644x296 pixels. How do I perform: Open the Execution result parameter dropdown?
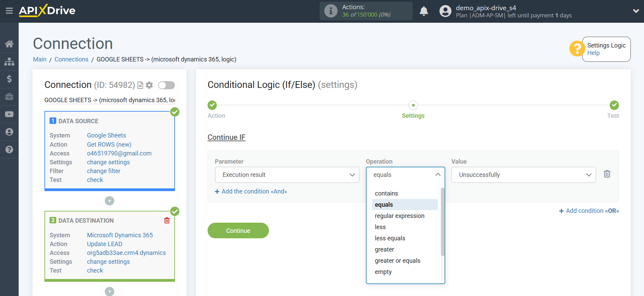[287, 175]
